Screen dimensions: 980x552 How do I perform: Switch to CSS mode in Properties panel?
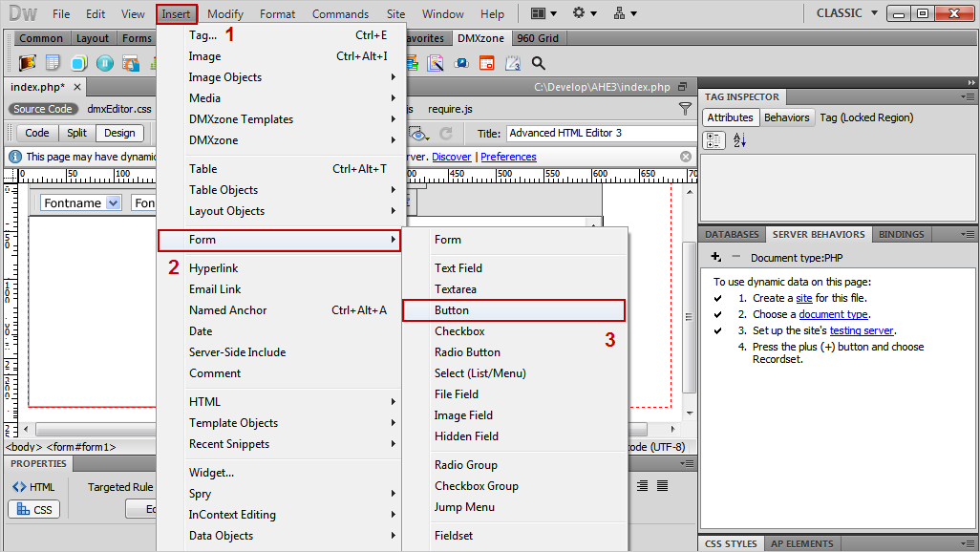coord(34,509)
